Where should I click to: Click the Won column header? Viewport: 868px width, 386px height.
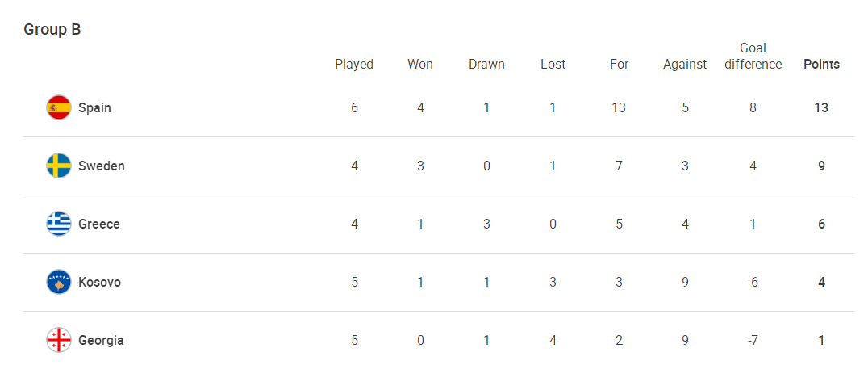420,64
